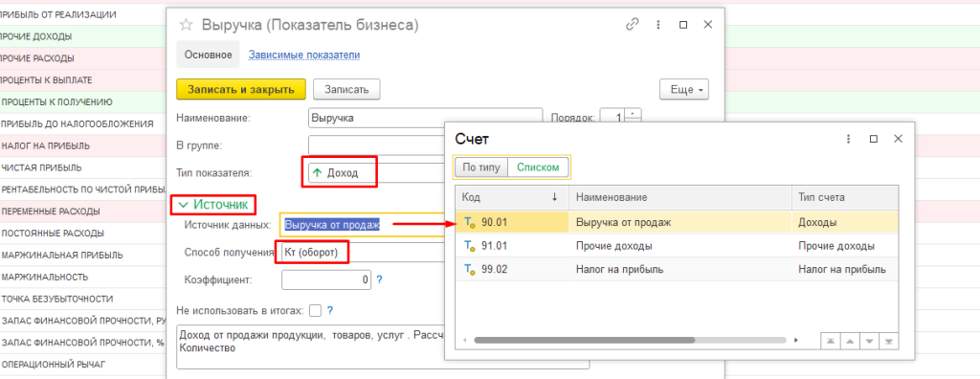Click the Записать button
The height and width of the screenshot is (379, 980).
click(x=346, y=89)
